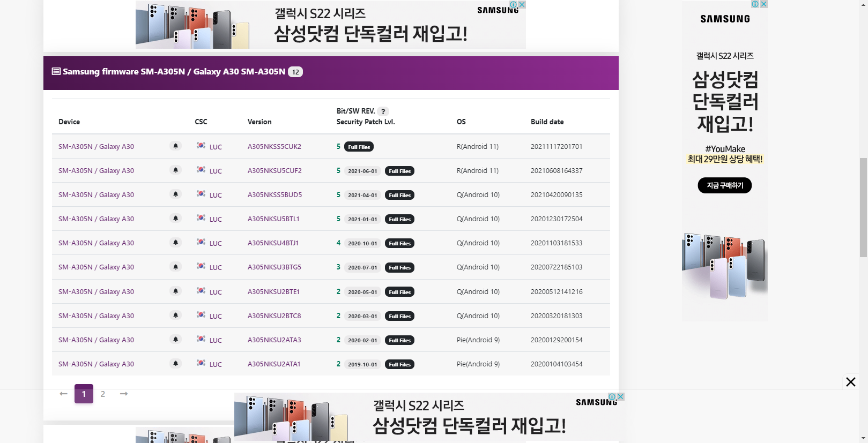Click the bottom Galaxy S22 banner ad text

469,417
